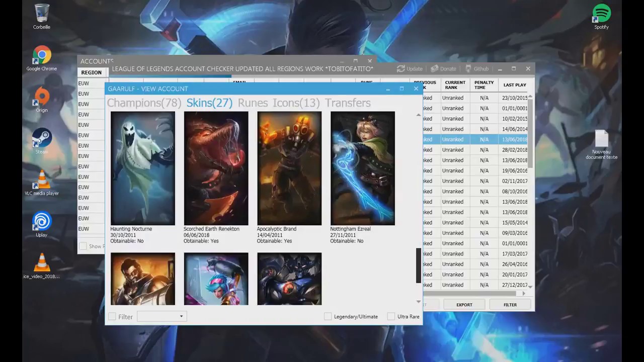Minimize the Account Checker main window
The image size is (644, 362).
[500, 69]
